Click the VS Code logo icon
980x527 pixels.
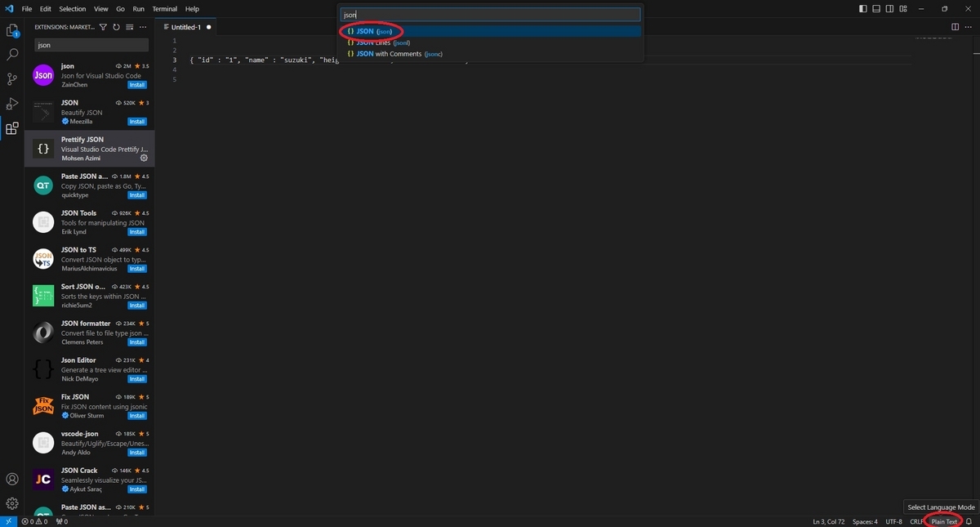[9, 8]
